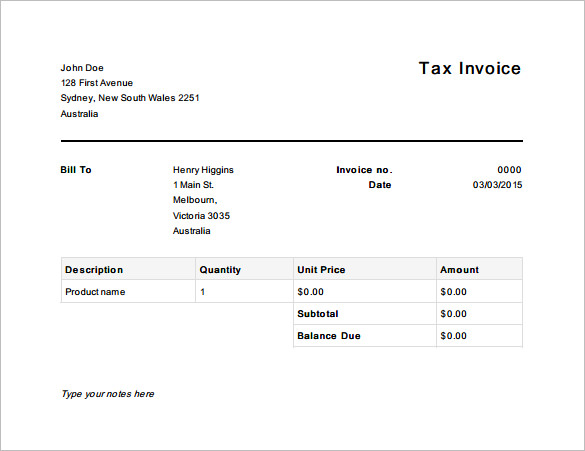
Task: Click the 'Victoria 3035' line
Action: click(201, 216)
